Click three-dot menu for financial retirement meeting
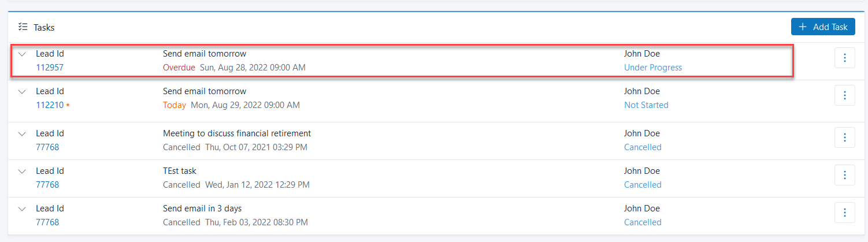 (844, 137)
